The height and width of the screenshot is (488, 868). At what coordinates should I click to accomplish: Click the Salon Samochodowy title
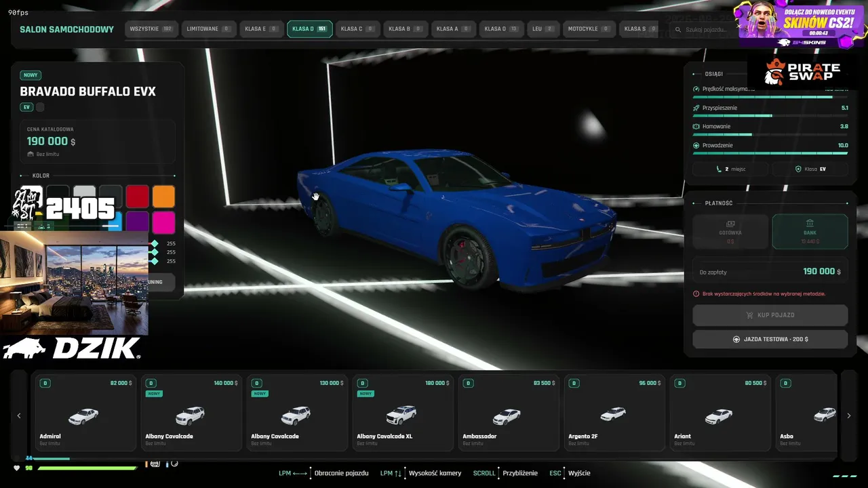(67, 30)
